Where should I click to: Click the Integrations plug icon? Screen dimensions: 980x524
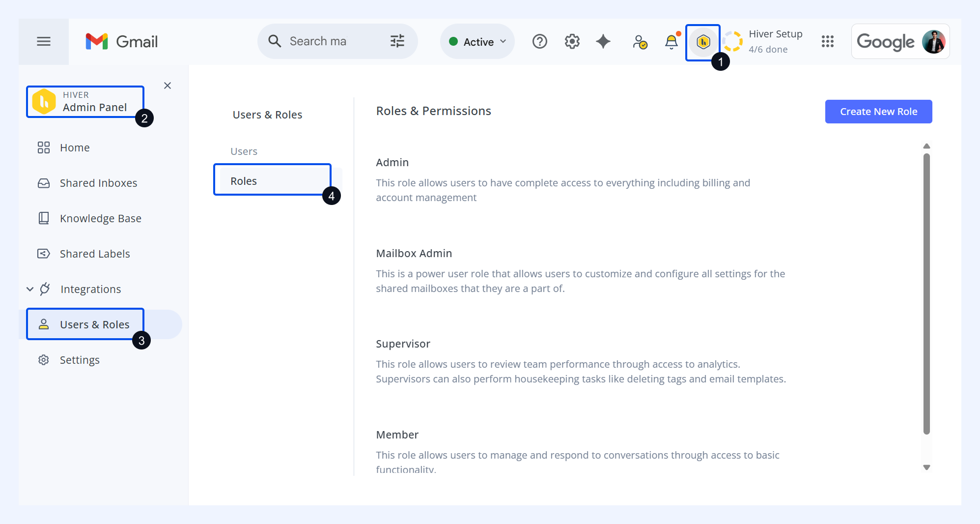point(45,289)
